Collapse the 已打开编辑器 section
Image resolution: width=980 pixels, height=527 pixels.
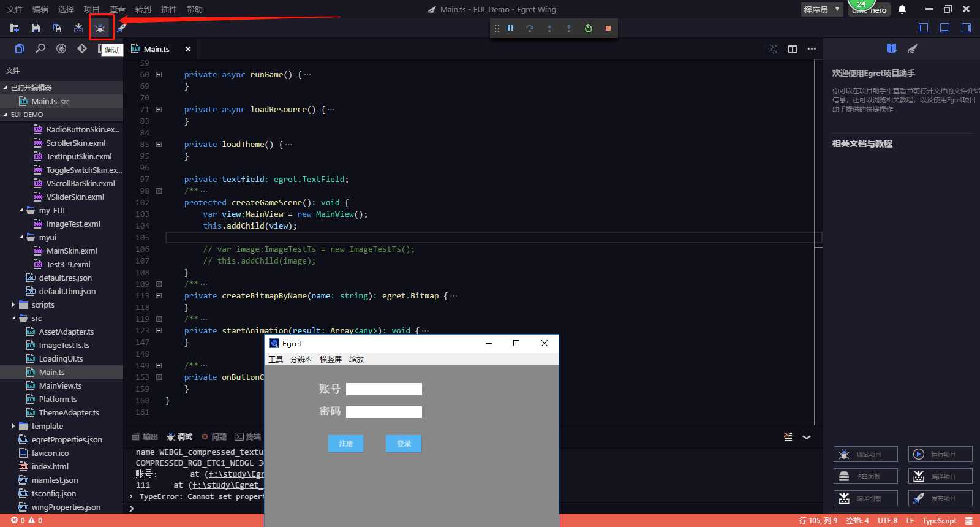pos(6,88)
